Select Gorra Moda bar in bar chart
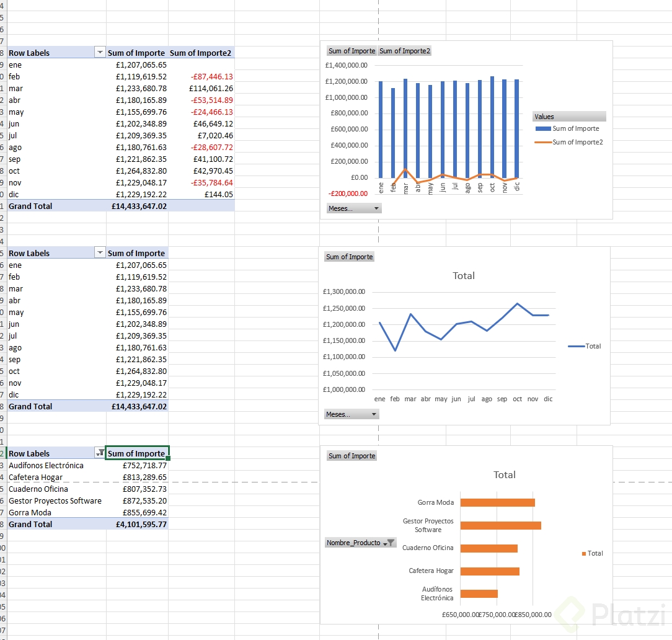Screen dimensions: 672x640 pos(498,502)
